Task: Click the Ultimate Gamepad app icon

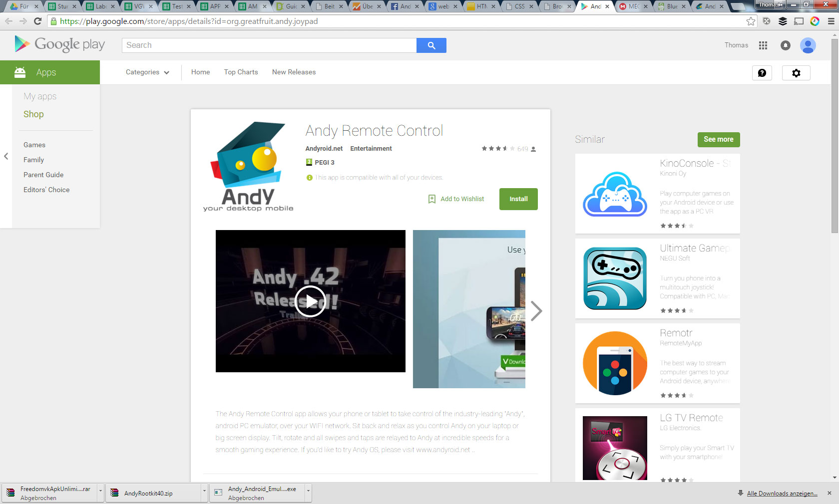Action: click(615, 278)
